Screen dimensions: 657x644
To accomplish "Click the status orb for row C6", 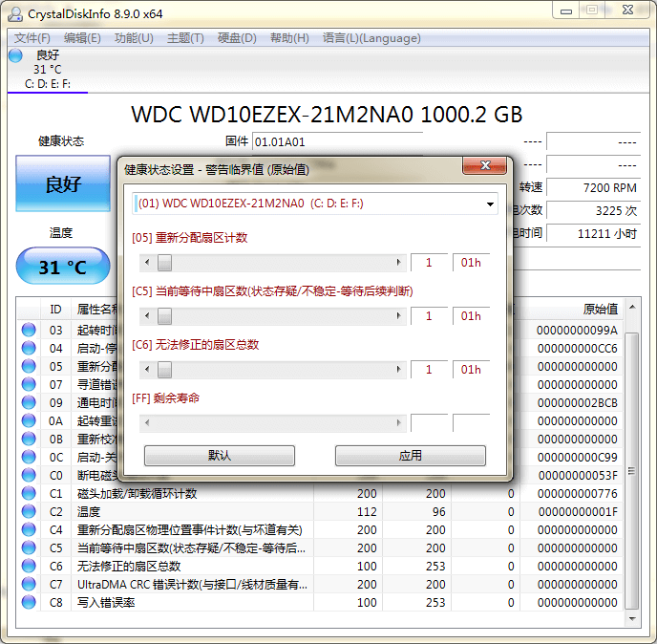I will (x=29, y=566).
